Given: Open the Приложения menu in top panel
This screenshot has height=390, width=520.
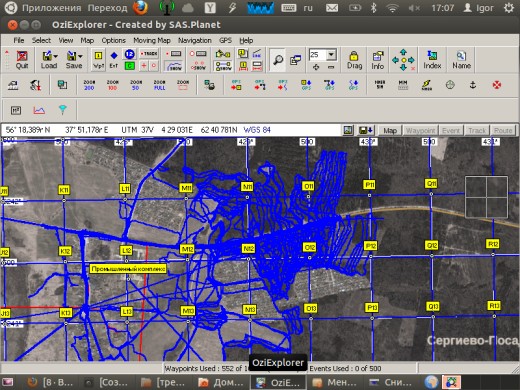Looking at the screenshot, I should click(51, 8).
